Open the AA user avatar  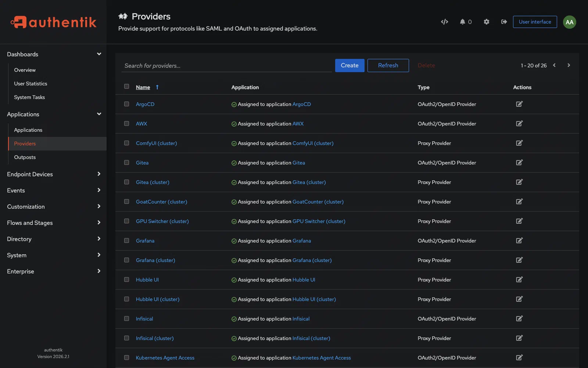(569, 22)
